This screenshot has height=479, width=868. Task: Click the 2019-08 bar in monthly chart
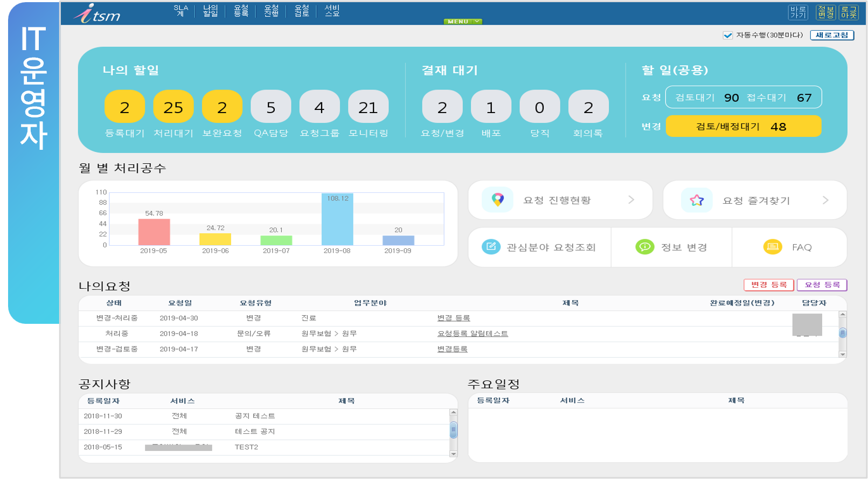337,220
